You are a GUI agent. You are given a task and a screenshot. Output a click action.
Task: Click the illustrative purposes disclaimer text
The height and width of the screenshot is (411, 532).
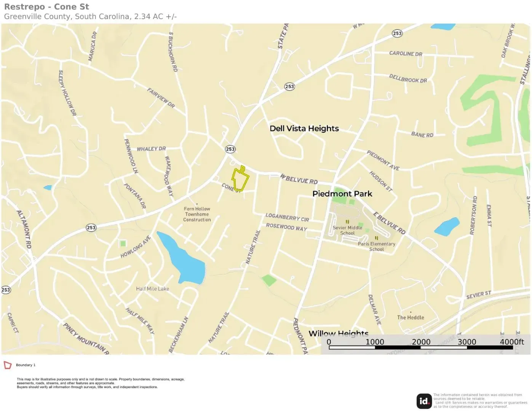point(101,383)
